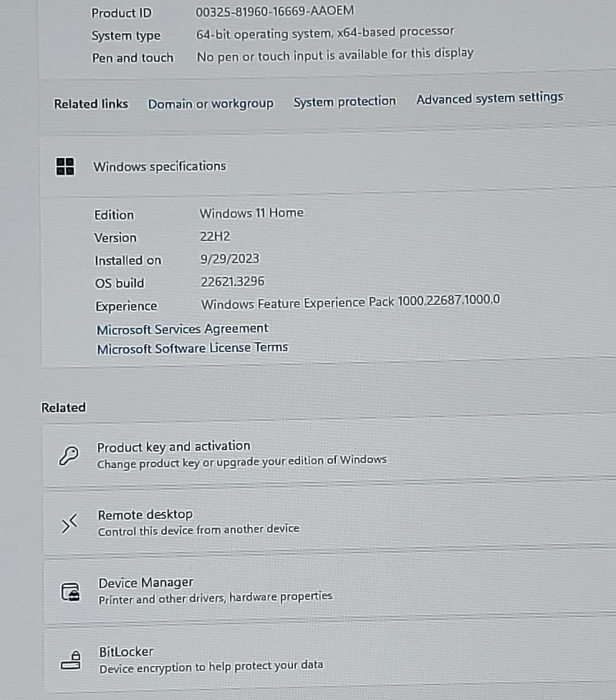Screen dimensions: 616x700
Task: Open Domain or workgroup link
Action: click(210, 104)
